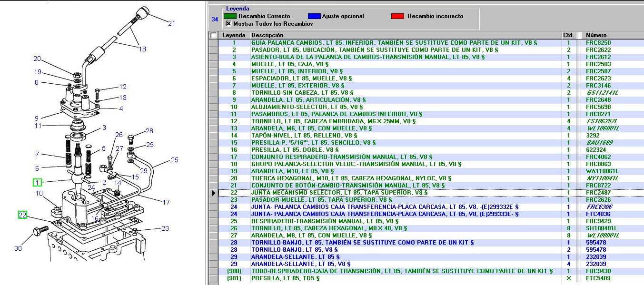Click the red Recambio incorrecto swatch
Image resolution: width=644 pixels, height=285 pixels.
point(397,16)
